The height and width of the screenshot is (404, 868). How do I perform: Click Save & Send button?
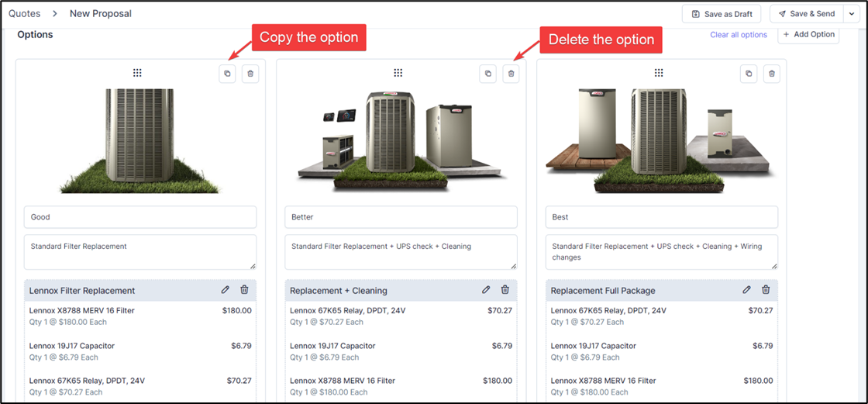(x=807, y=14)
